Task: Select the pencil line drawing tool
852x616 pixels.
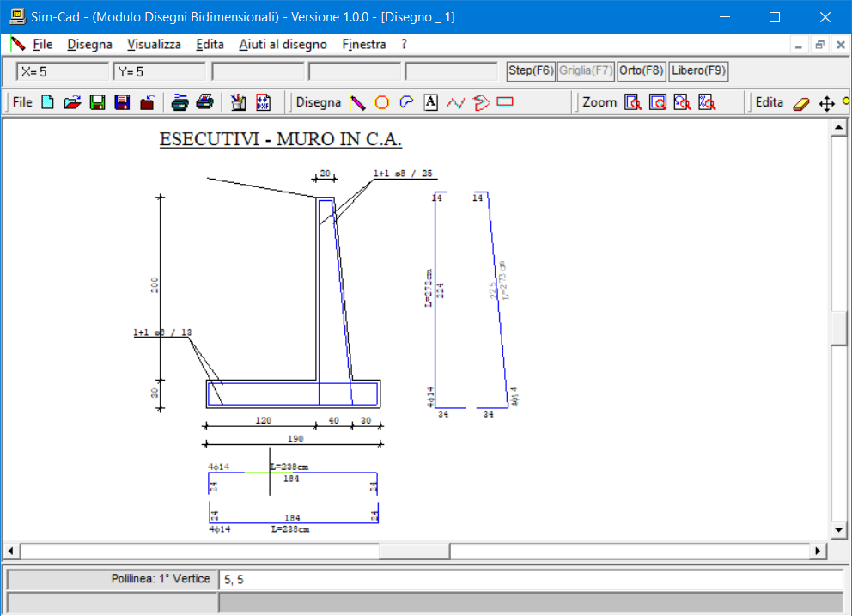Action: [x=357, y=102]
